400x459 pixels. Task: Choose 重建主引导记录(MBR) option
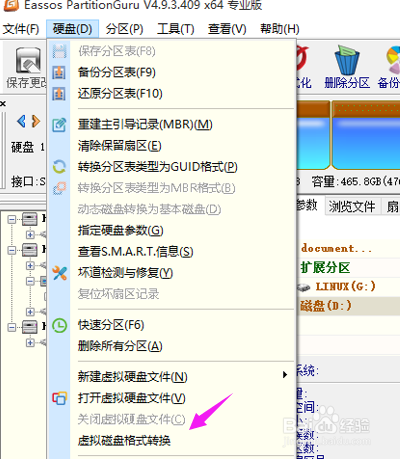(x=145, y=125)
